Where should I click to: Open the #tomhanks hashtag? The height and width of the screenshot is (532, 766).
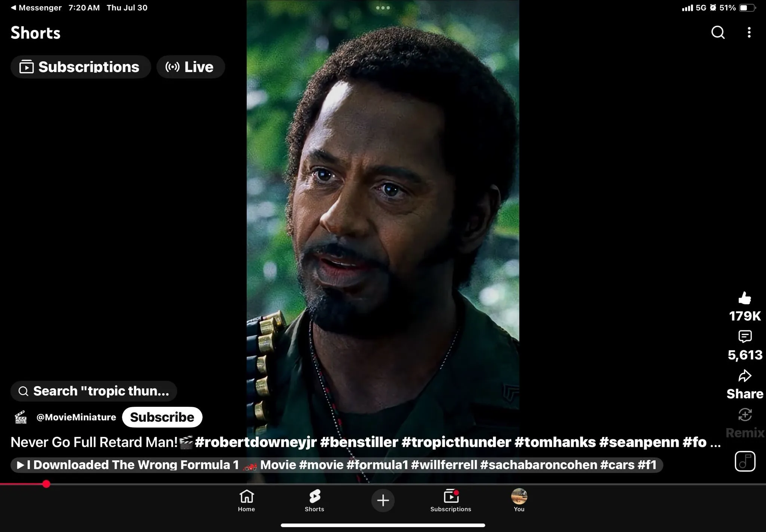click(555, 442)
